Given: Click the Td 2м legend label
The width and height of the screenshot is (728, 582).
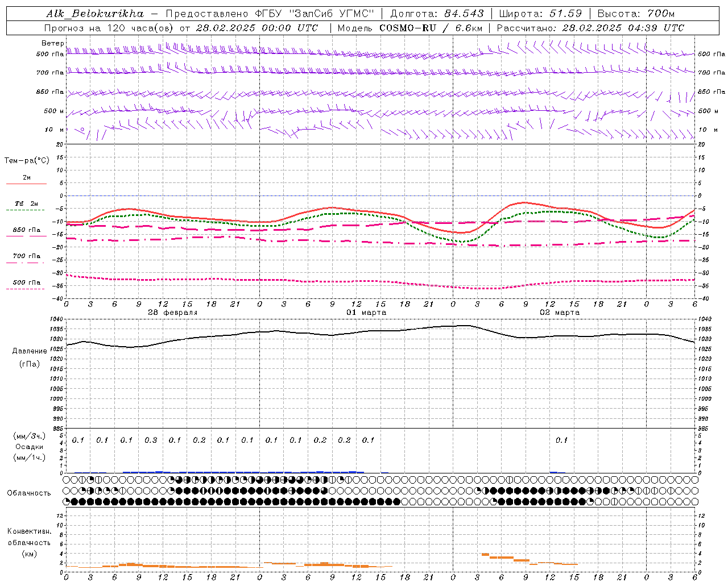Looking at the screenshot, I should coord(27,203).
